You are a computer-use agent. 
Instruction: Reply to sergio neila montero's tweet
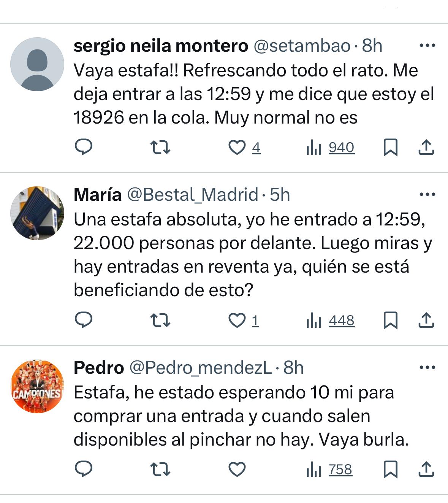point(83,148)
